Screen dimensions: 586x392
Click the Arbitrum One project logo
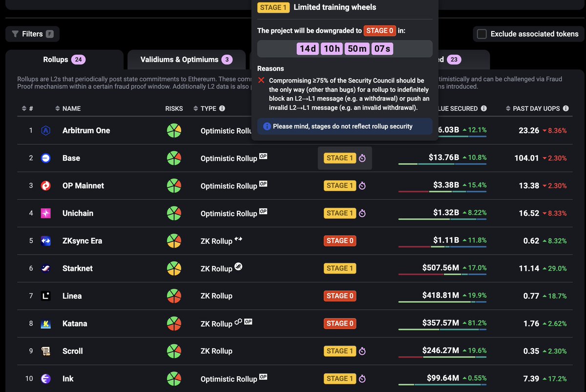point(46,130)
